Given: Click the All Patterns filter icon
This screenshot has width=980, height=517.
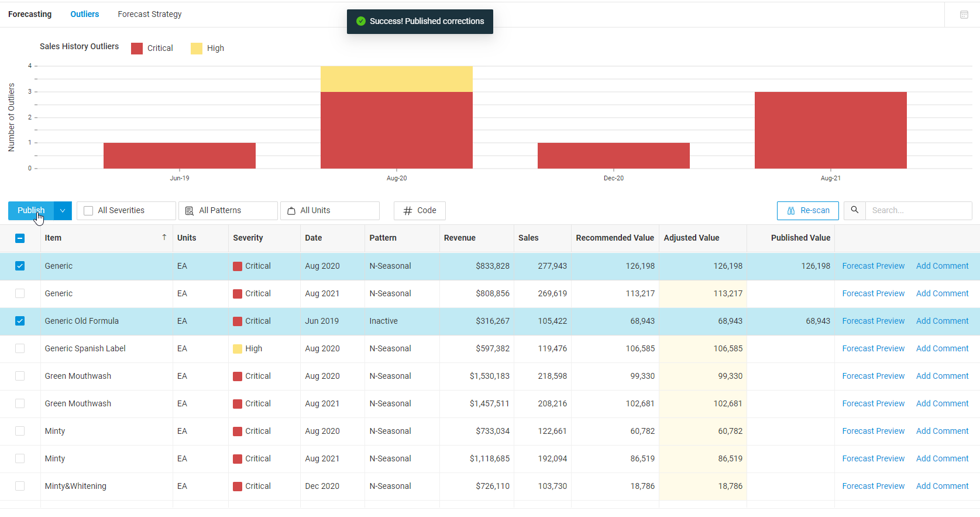Looking at the screenshot, I should click(190, 211).
